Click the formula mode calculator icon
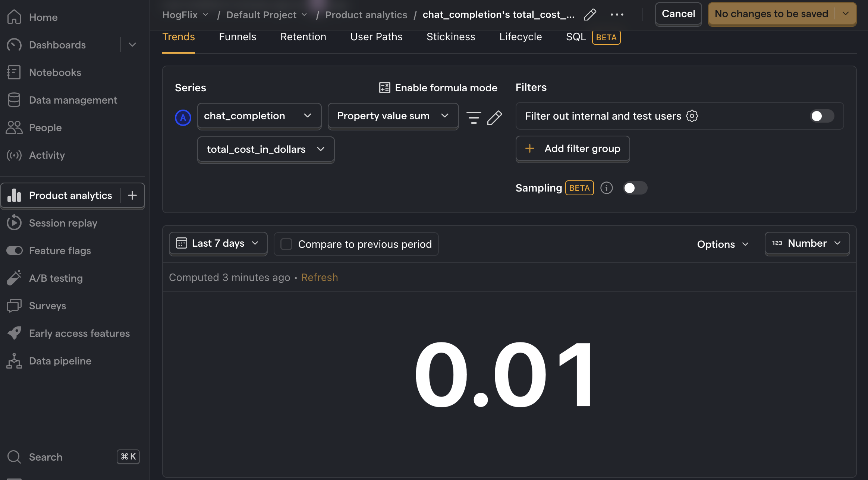Screen dimensions: 868x480 coord(384,88)
